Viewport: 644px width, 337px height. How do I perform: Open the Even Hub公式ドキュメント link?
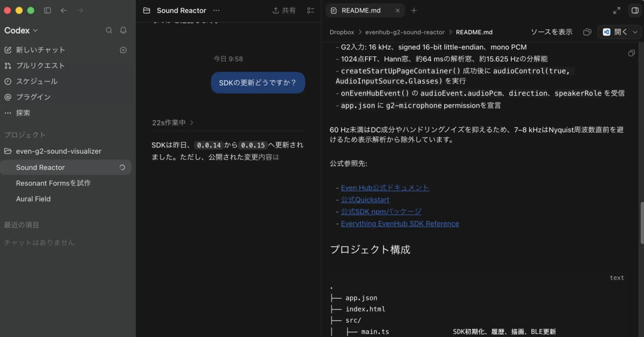[x=385, y=188]
